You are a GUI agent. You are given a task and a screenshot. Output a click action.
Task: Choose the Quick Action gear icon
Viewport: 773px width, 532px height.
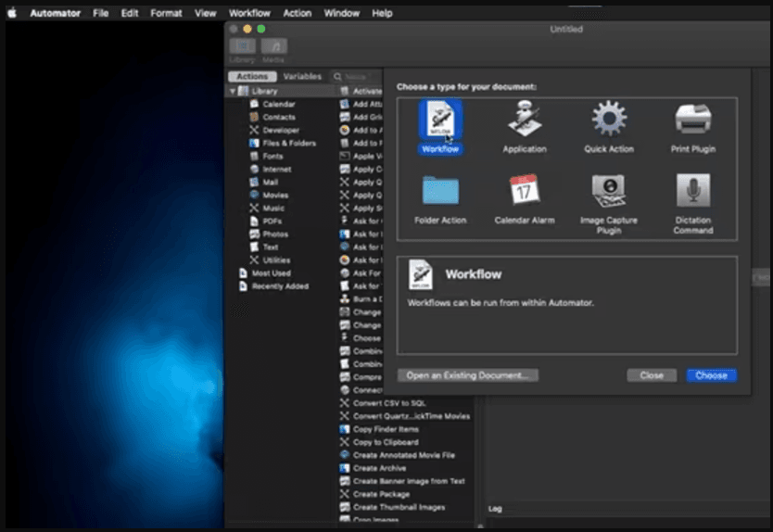coord(609,119)
